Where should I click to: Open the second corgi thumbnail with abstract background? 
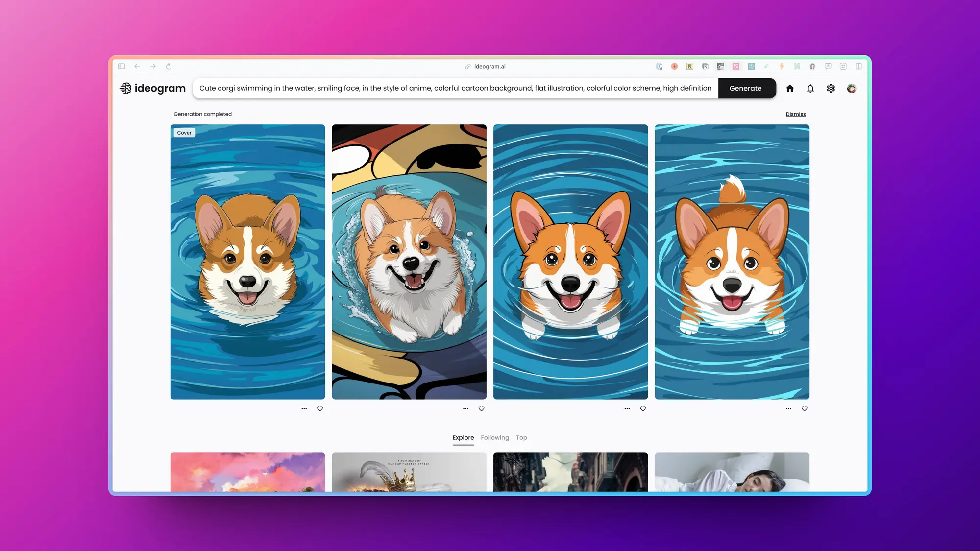coord(409,262)
